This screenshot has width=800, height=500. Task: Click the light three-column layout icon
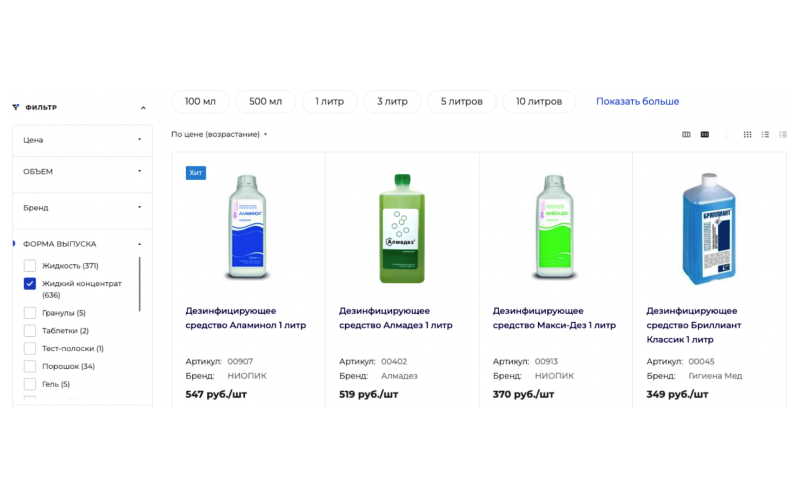[x=686, y=134]
